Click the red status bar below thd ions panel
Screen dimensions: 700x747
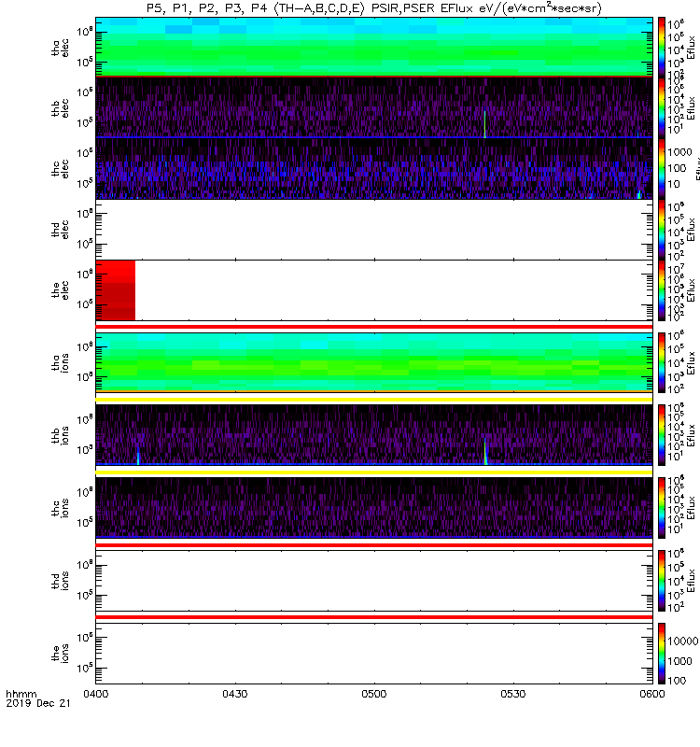[x=374, y=617]
